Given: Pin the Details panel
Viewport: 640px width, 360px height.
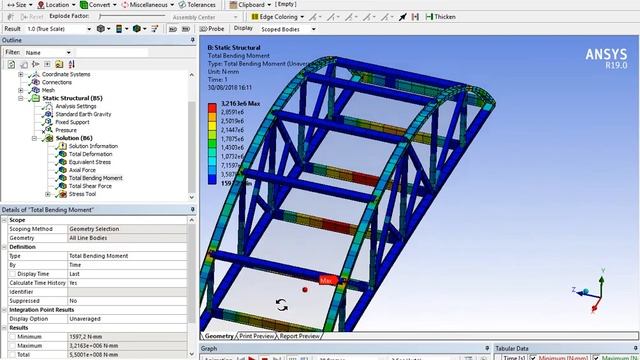Looking at the screenshot, I should coord(192,210).
